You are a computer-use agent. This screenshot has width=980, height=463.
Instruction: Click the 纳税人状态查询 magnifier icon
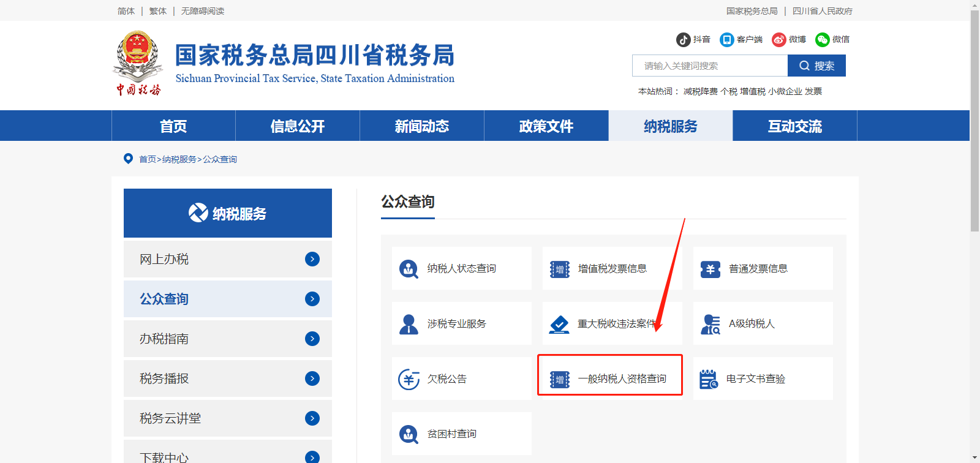[409, 269]
